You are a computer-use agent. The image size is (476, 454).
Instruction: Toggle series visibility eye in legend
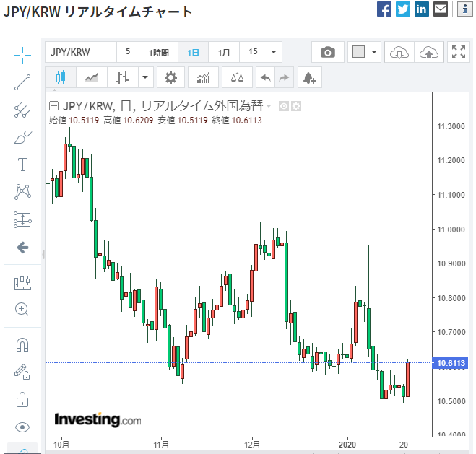pyautogui.click(x=284, y=106)
